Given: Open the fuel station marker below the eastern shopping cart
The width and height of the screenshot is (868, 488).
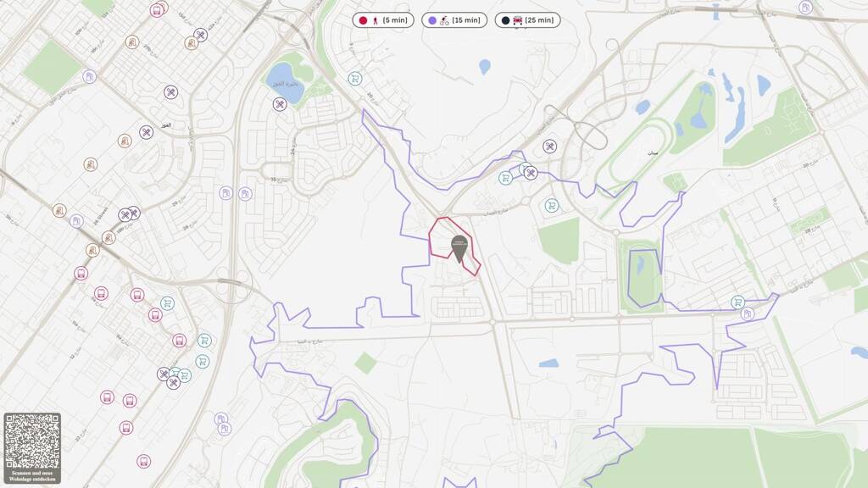Looking at the screenshot, I should coord(748,314).
